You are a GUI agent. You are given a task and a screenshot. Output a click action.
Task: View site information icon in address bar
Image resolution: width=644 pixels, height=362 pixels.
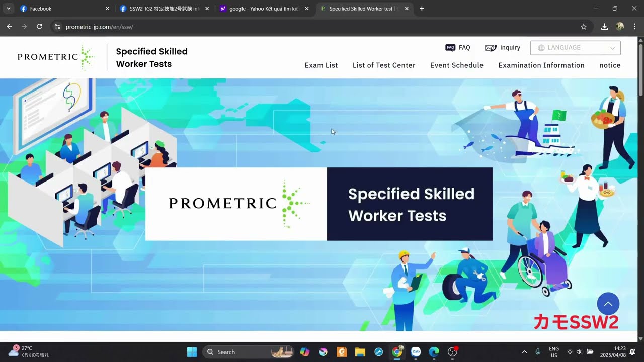[57, 27]
